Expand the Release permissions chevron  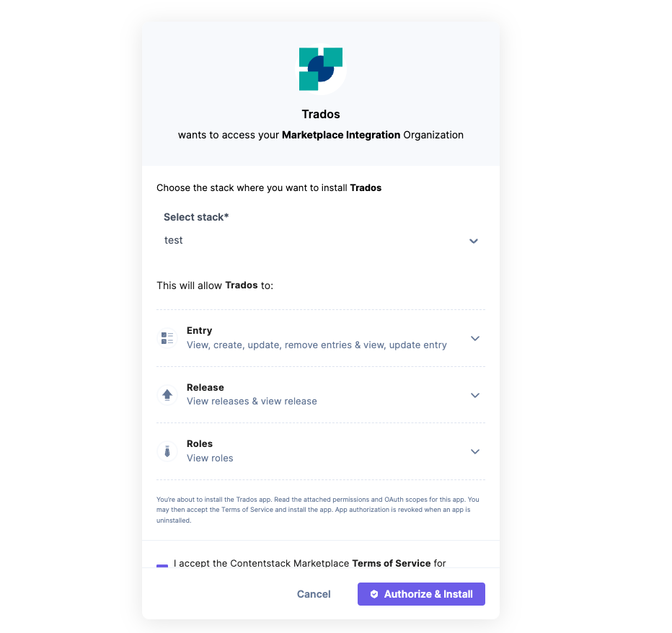click(x=475, y=395)
